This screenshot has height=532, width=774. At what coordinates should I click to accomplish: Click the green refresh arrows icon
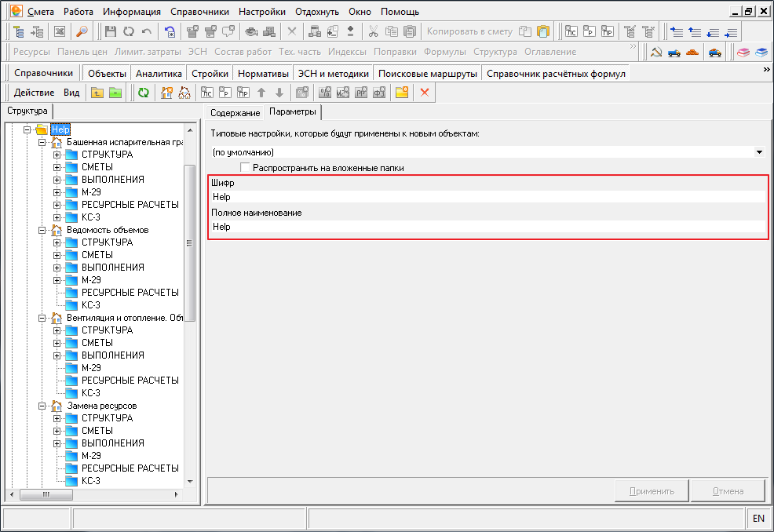click(x=143, y=93)
